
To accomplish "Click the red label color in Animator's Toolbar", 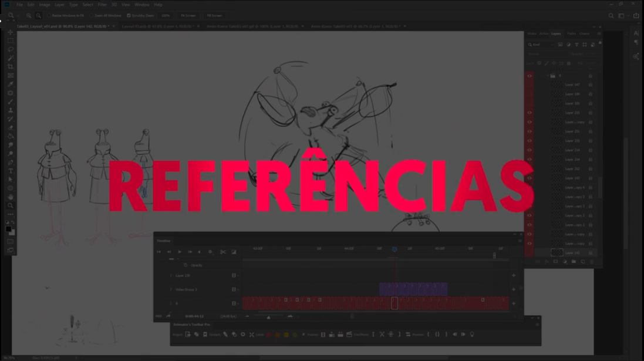I will [x=269, y=335].
